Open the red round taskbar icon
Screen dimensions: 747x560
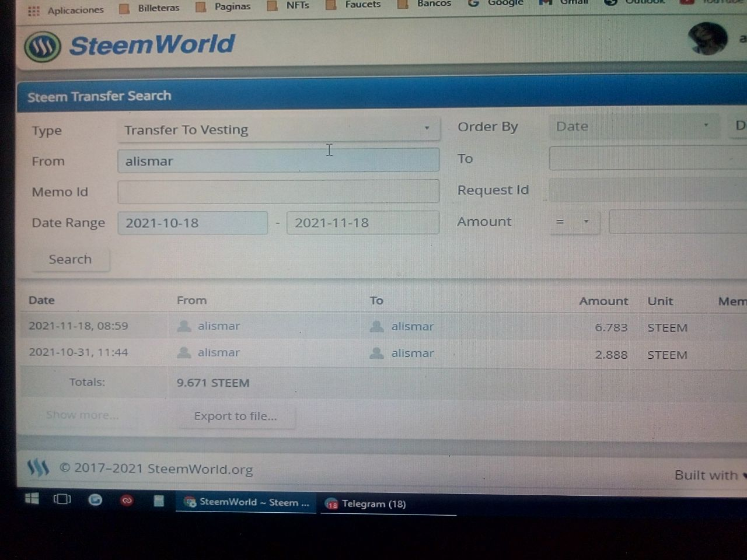click(x=127, y=501)
